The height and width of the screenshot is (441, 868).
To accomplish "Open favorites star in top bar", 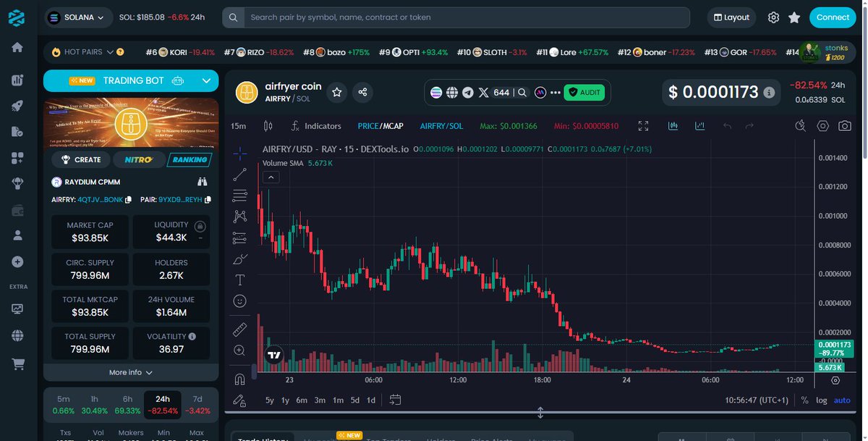I will pos(794,17).
